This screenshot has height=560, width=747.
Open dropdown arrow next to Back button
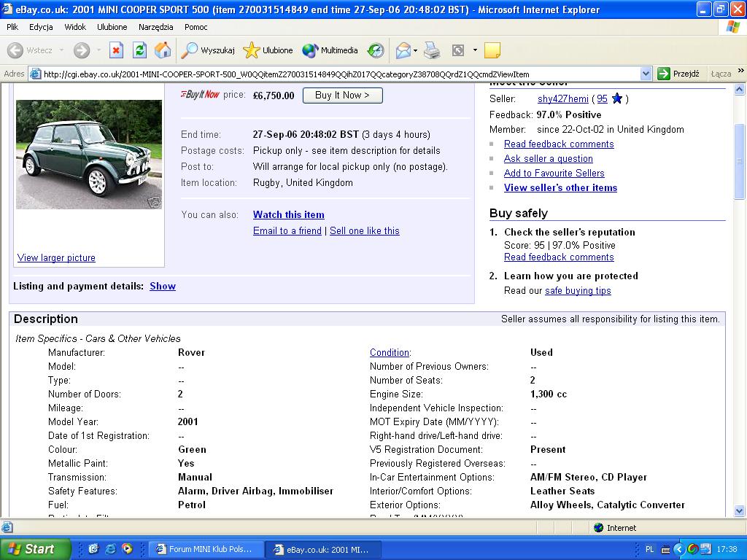coord(61,50)
